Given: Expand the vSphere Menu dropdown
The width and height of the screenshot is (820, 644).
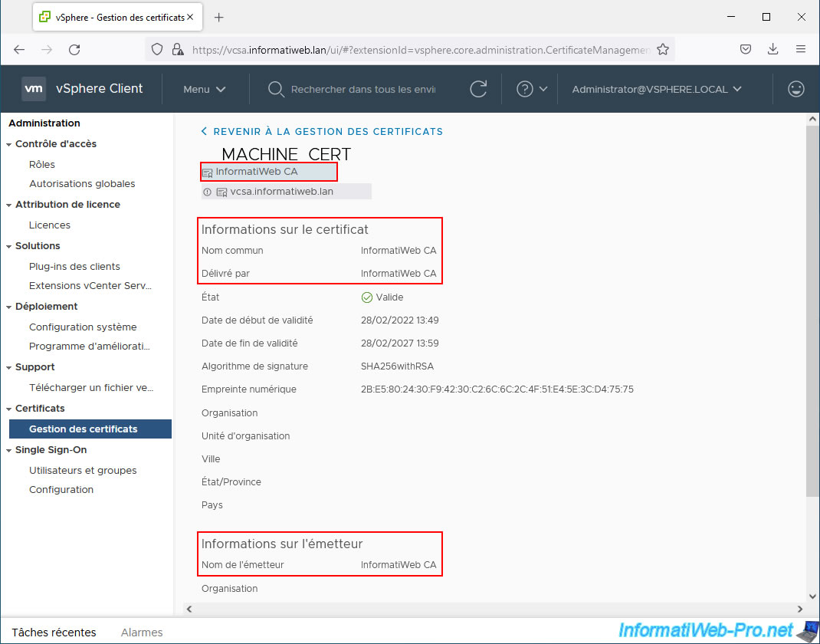Looking at the screenshot, I should click(204, 89).
